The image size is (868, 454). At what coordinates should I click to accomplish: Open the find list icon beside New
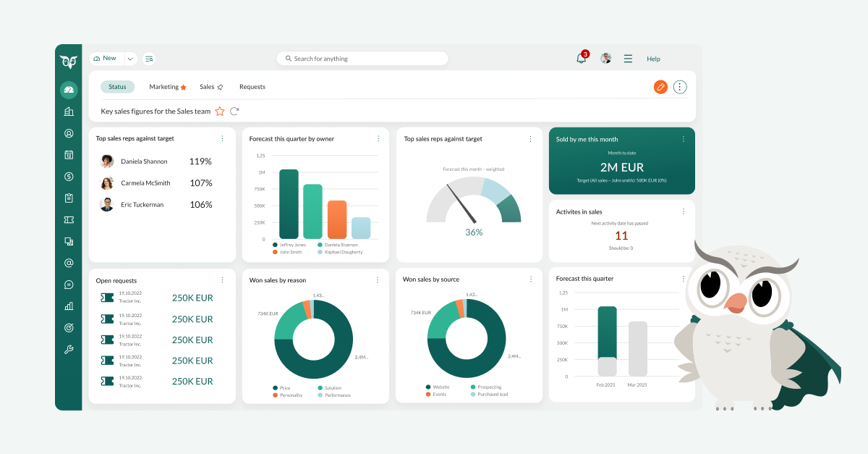(149, 59)
